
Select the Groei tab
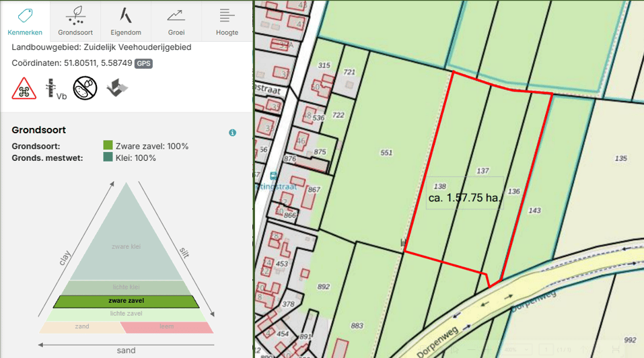pyautogui.click(x=176, y=21)
